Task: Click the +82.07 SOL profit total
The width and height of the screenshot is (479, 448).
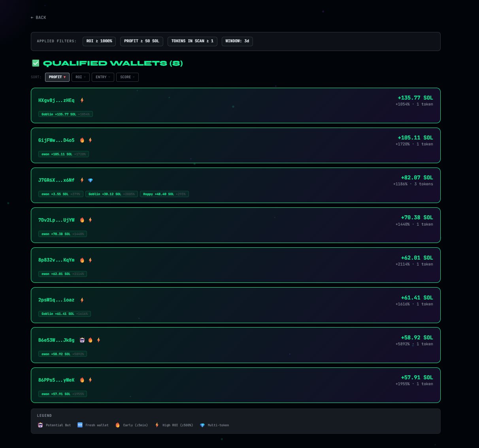Action: click(x=417, y=177)
